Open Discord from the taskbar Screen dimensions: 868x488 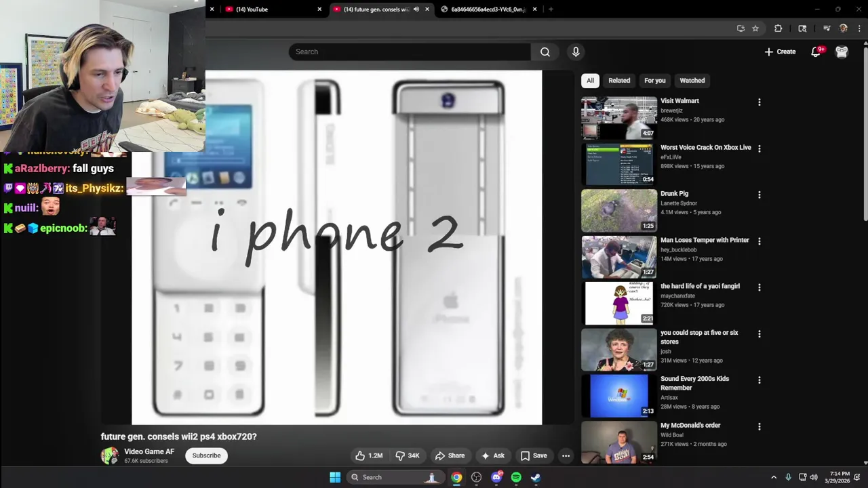496,477
